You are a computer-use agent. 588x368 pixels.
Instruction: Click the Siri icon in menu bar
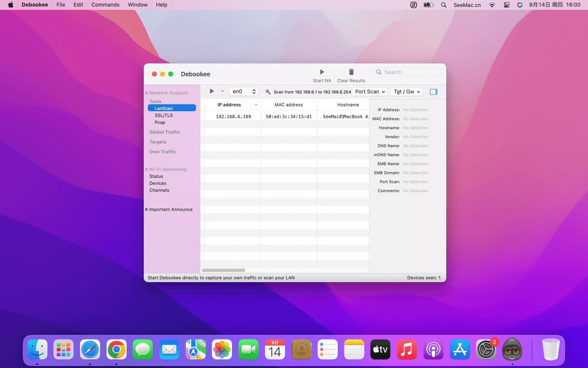tap(520, 5)
